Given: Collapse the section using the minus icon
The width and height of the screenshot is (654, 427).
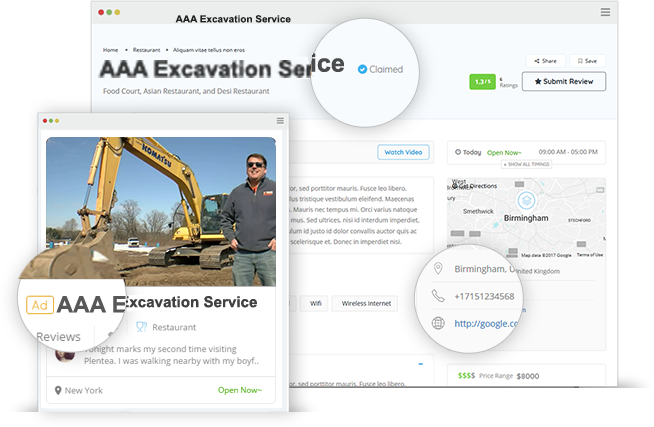Looking at the screenshot, I should [x=420, y=364].
